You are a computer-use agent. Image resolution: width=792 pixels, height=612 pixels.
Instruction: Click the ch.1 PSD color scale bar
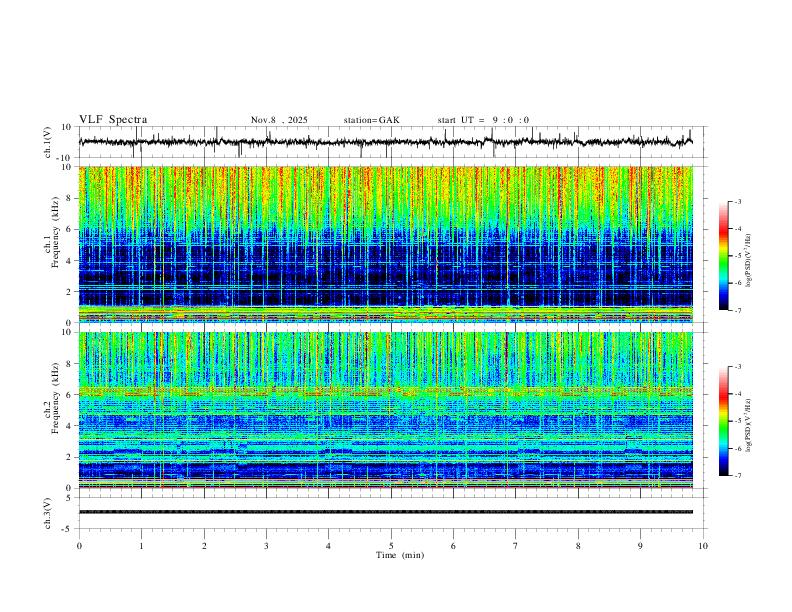(724, 256)
